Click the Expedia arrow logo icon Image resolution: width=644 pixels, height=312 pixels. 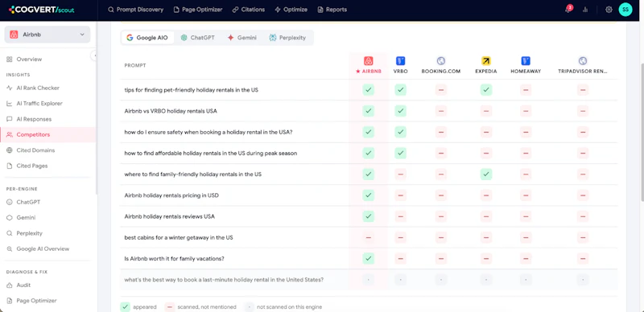[486, 61]
